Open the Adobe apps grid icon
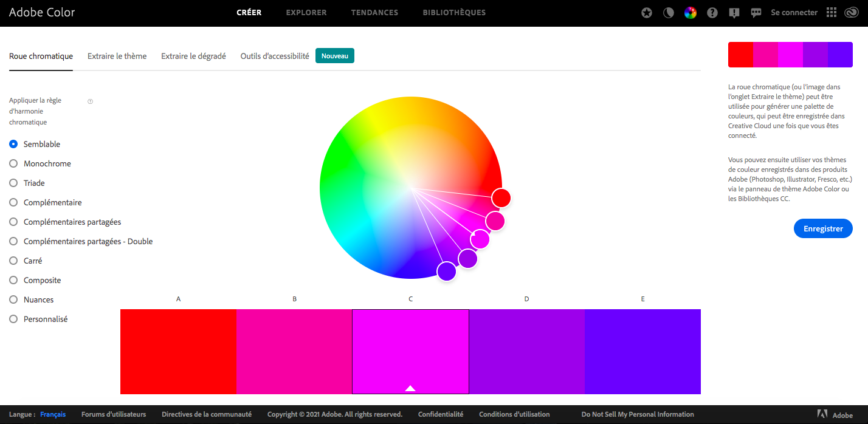This screenshot has width=868, height=424. pos(832,13)
